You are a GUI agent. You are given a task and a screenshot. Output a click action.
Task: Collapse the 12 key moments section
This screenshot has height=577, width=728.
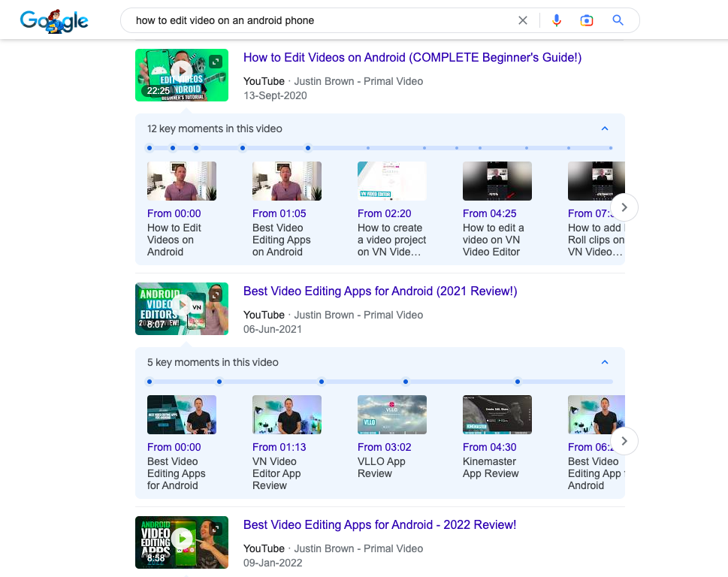605,128
